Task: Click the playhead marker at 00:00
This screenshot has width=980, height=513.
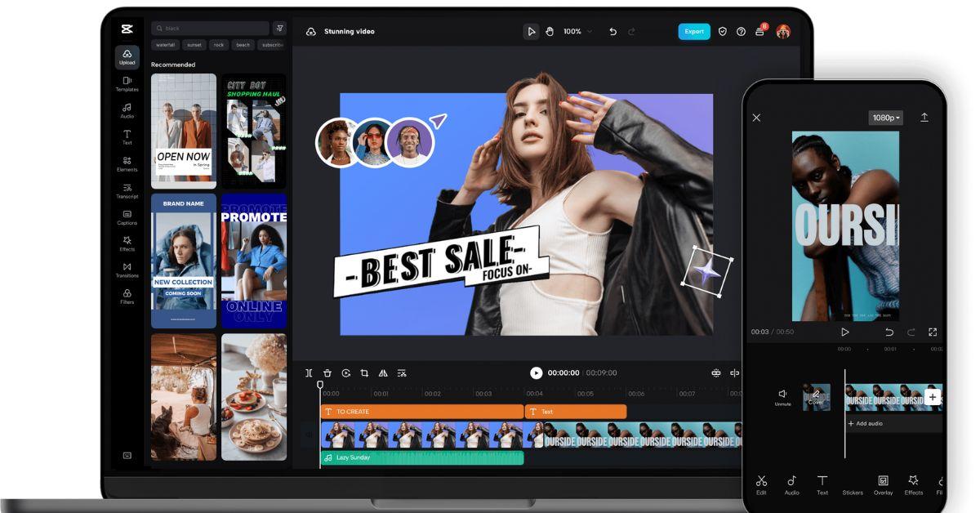Action: tap(320, 385)
